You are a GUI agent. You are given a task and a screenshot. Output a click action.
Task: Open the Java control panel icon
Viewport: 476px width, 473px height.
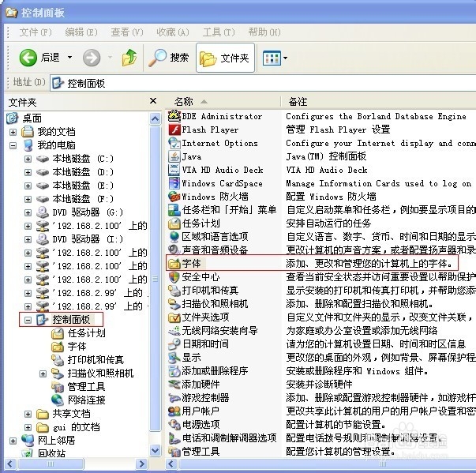174,156
